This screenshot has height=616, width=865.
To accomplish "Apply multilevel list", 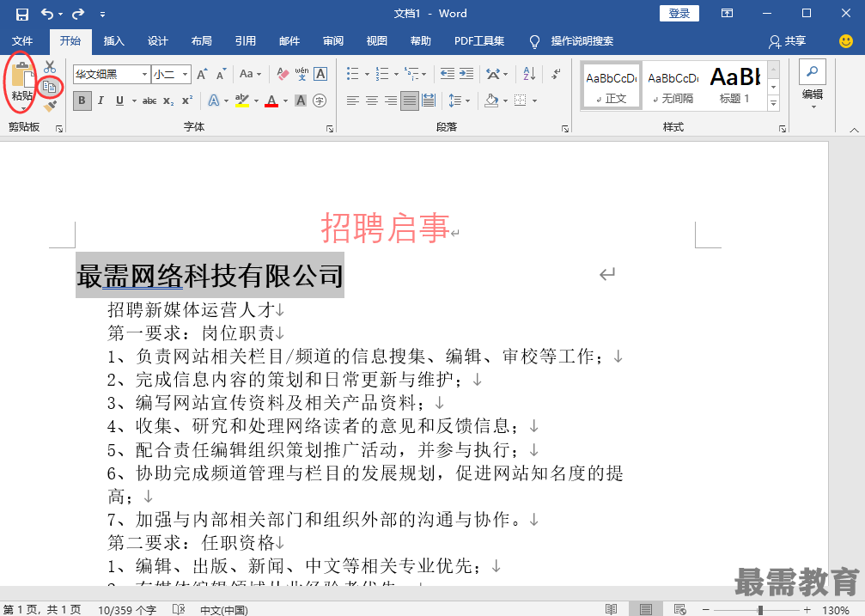I will tap(411, 74).
